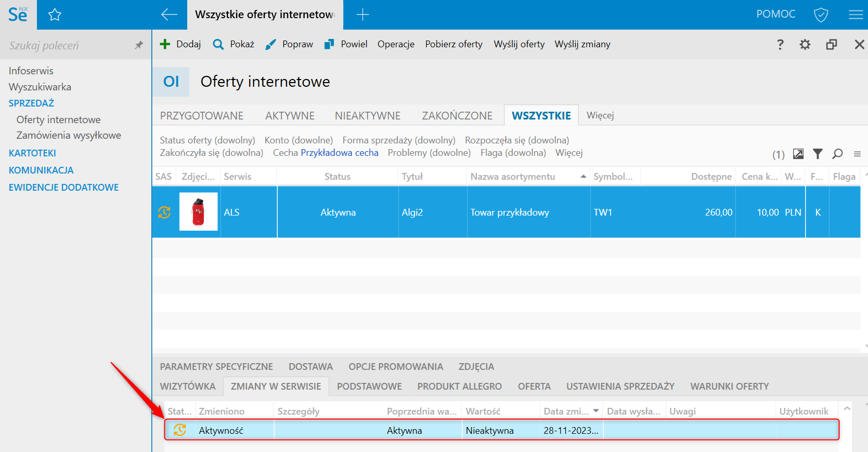Click the red product thumbnail image
This screenshot has height=452, width=868.
point(198,211)
